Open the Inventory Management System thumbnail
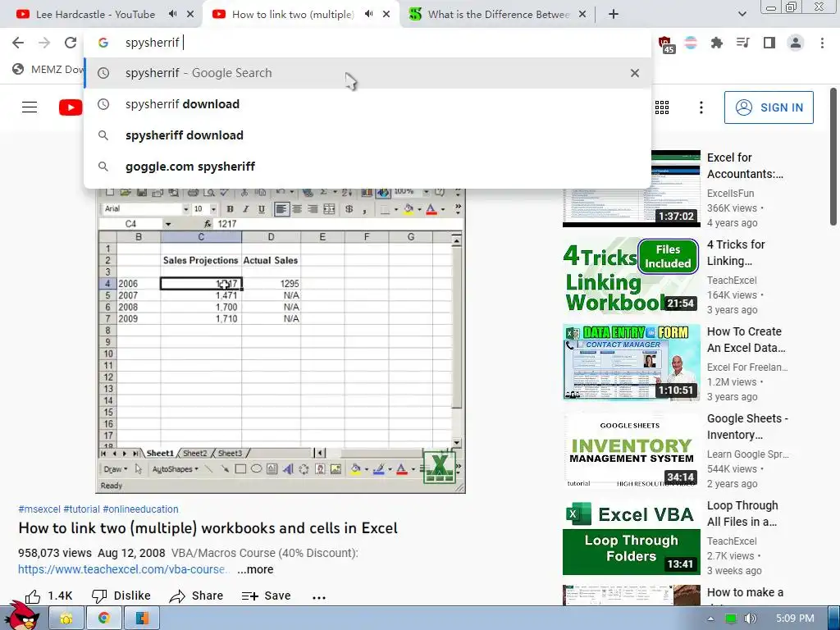 click(x=632, y=450)
